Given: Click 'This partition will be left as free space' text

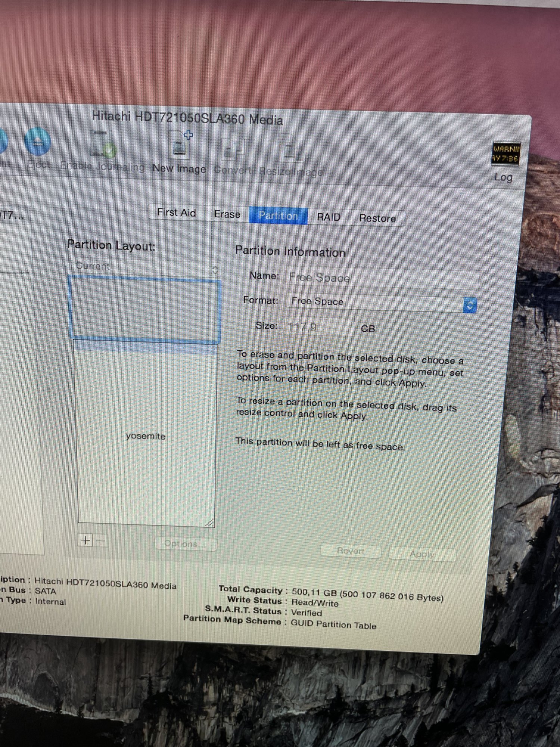Looking at the screenshot, I should (x=320, y=444).
